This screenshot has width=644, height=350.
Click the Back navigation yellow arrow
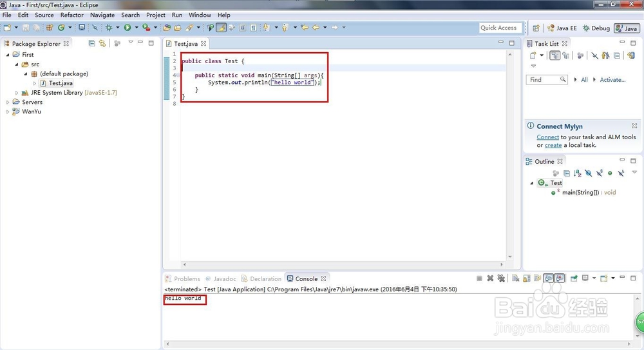click(x=316, y=28)
